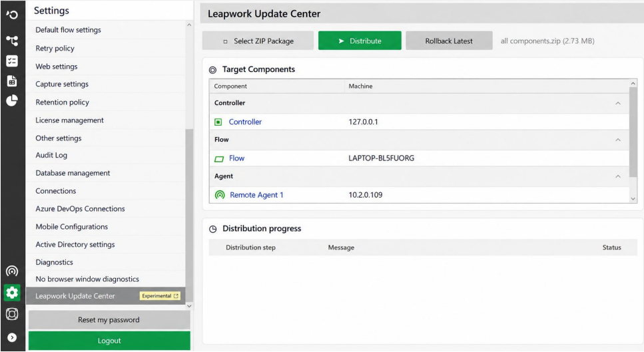Collapse the Flow group
Viewport: 644px width, 352px height.
pos(618,140)
